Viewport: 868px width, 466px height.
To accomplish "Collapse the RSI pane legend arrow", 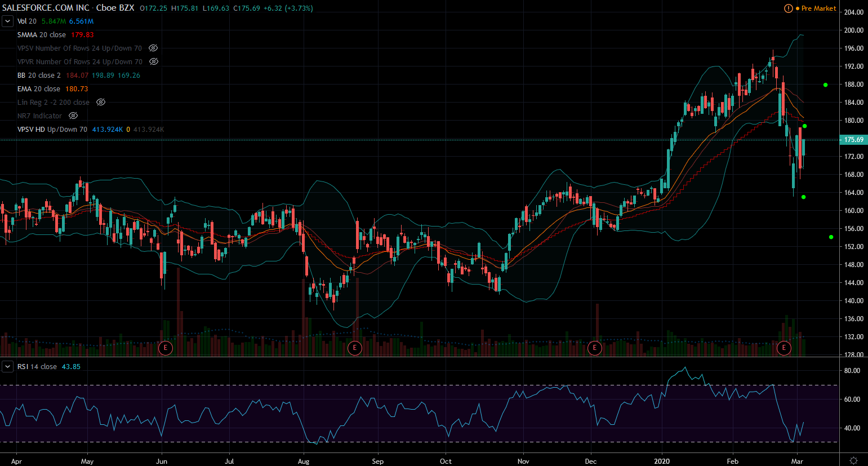I will [x=8, y=367].
